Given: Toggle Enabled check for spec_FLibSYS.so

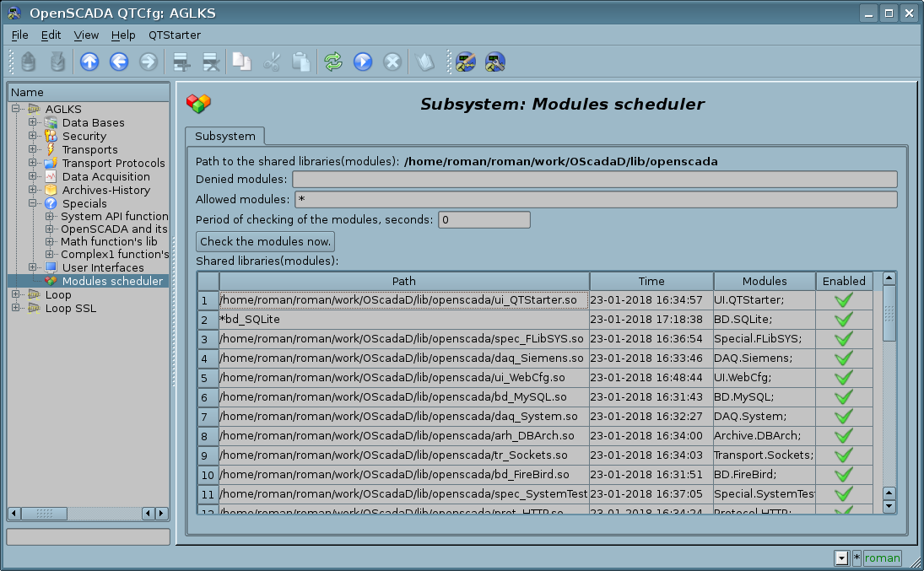Looking at the screenshot, I should pos(844,339).
